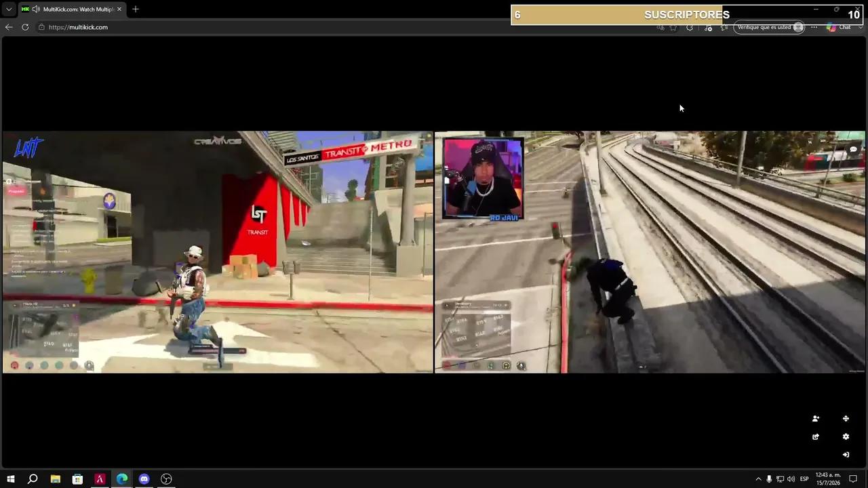Click the move/rearrange streams icon
868x488 pixels.
point(846,419)
